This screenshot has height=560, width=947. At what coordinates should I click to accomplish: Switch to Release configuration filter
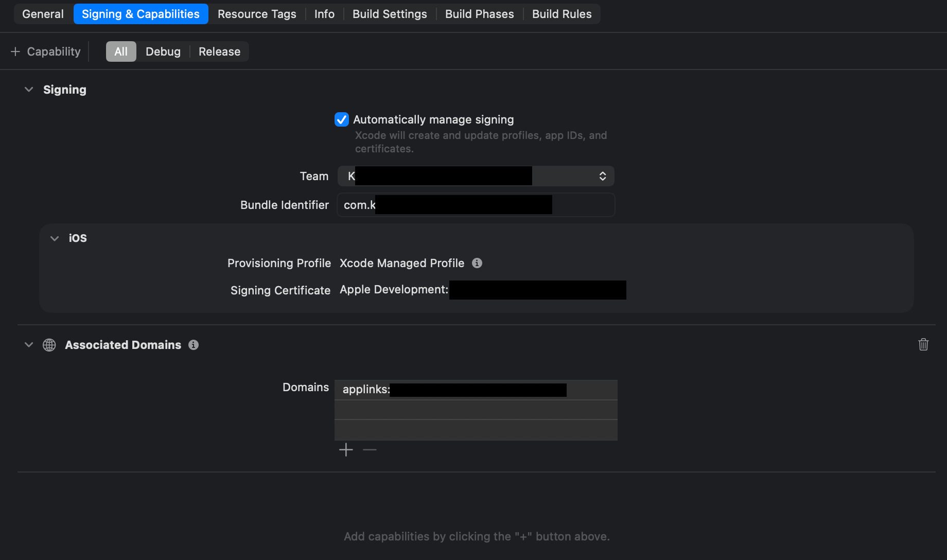point(219,51)
